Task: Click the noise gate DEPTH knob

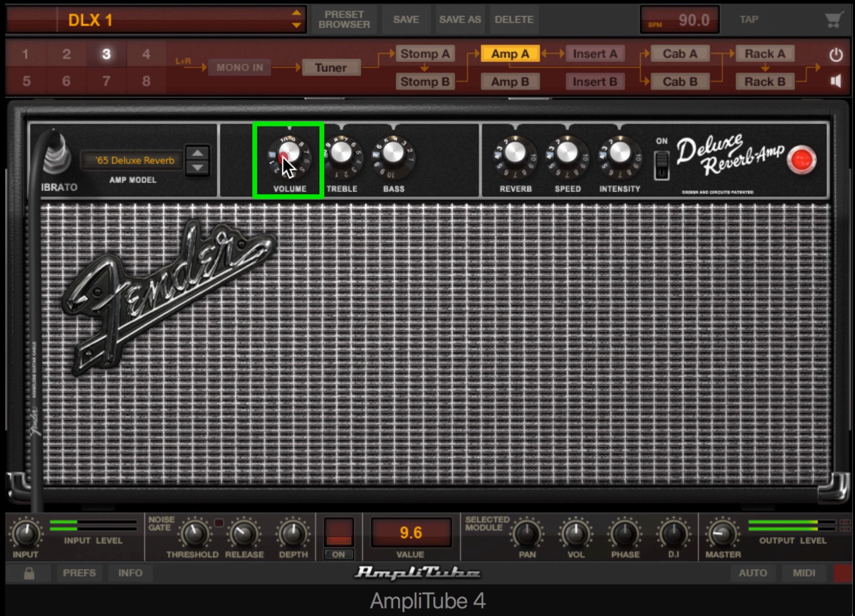Action: coord(293,534)
